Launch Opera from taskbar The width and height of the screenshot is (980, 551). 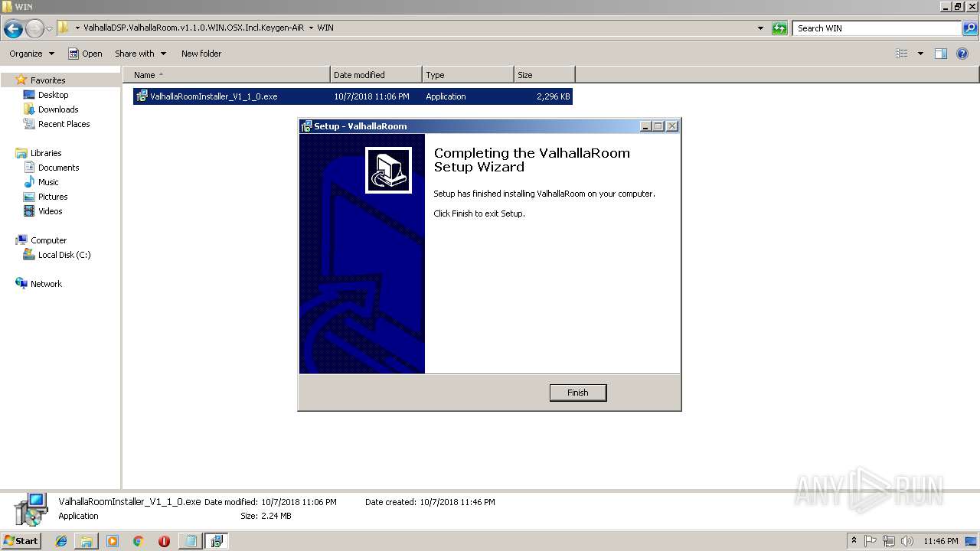[x=164, y=541]
